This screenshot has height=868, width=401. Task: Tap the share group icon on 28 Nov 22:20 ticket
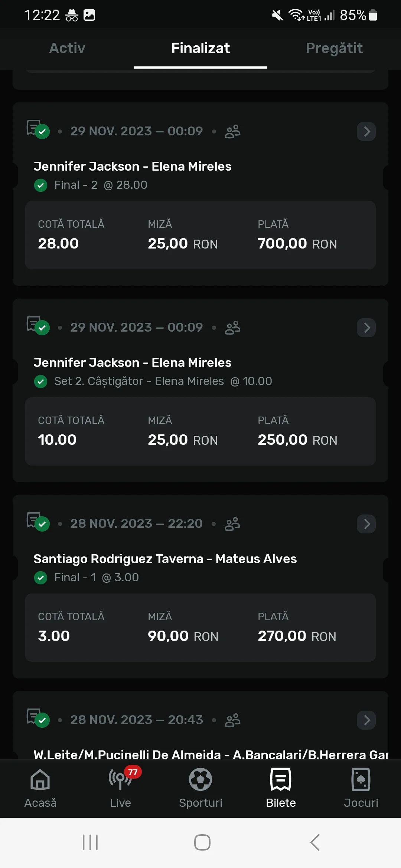(232, 524)
